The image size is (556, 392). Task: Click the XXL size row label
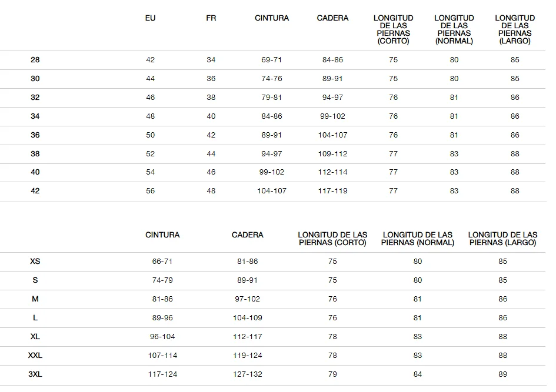[35, 355]
